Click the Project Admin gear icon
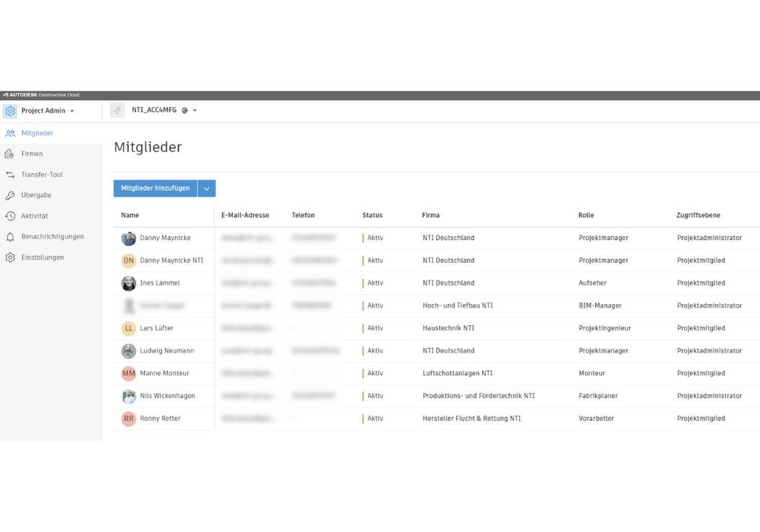 click(11, 111)
